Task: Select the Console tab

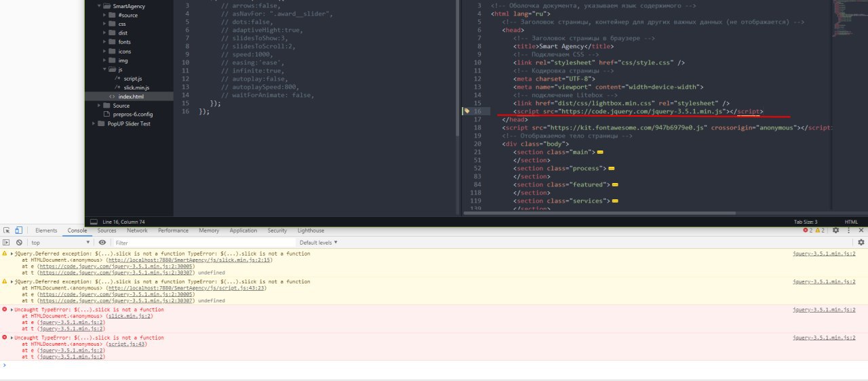Action: pos(77,230)
